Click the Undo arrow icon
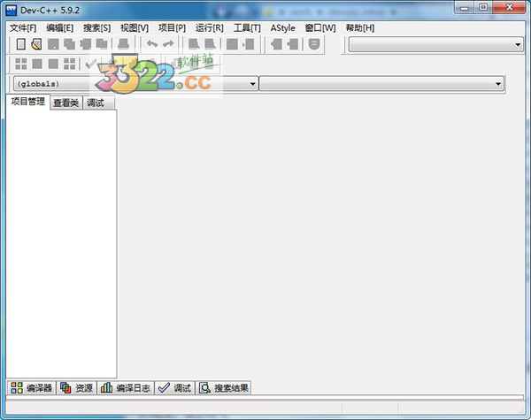This screenshot has width=531, height=420. coord(152,43)
